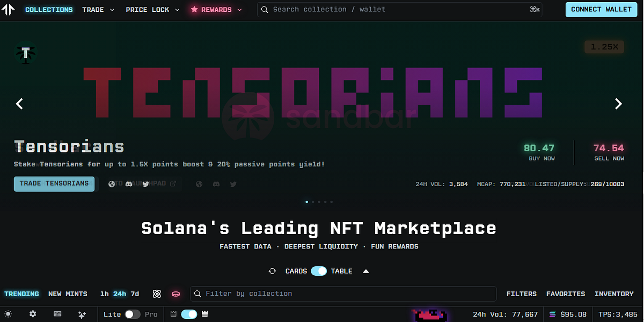Select the COLLECTIONS menu item
This screenshot has width=644, height=322.
(49, 9)
